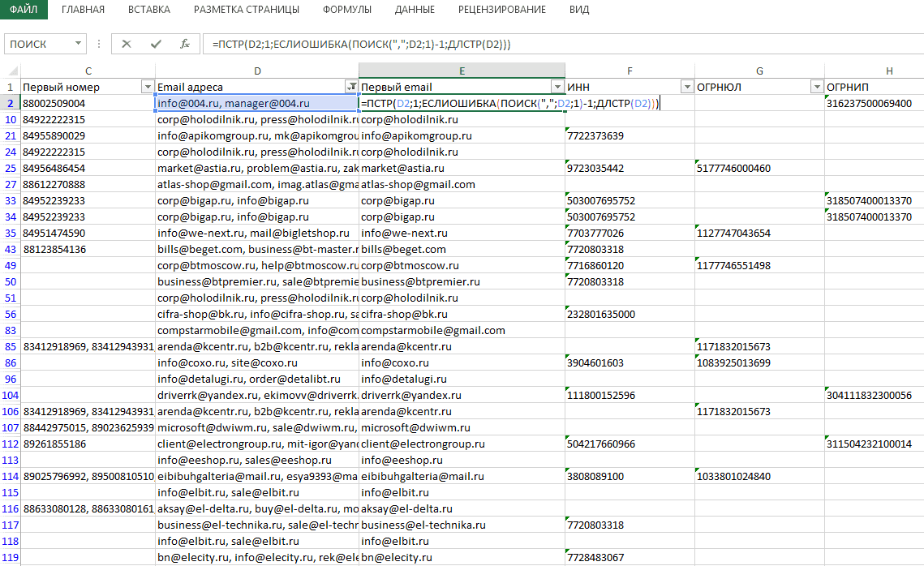Open ФОРМУЛЫ ribbon tab
924x566 pixels.
(347, 10)
